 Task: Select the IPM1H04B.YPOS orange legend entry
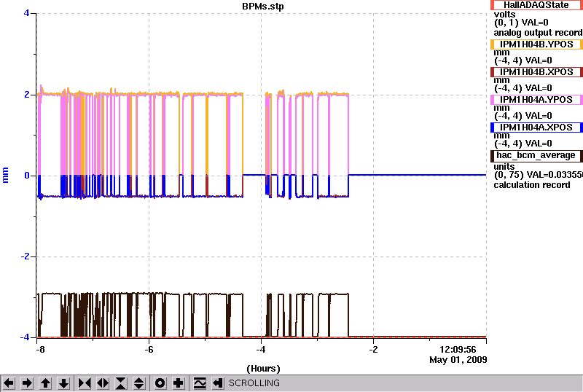536,44
